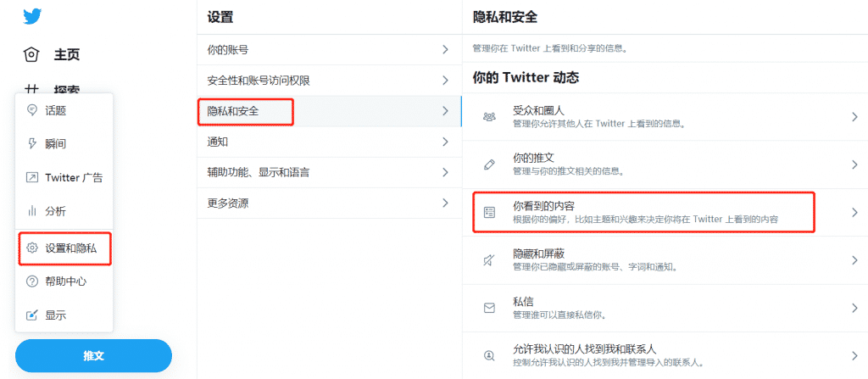The image size is (868, 379).
Task: Click the home (主页) house icon
Action: click(31, 54)
